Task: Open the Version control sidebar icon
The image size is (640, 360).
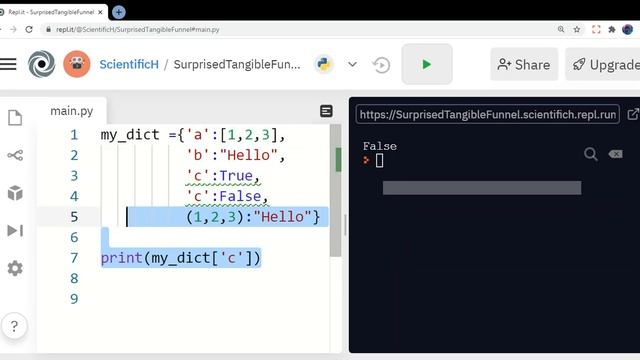Action: [15, 155]
